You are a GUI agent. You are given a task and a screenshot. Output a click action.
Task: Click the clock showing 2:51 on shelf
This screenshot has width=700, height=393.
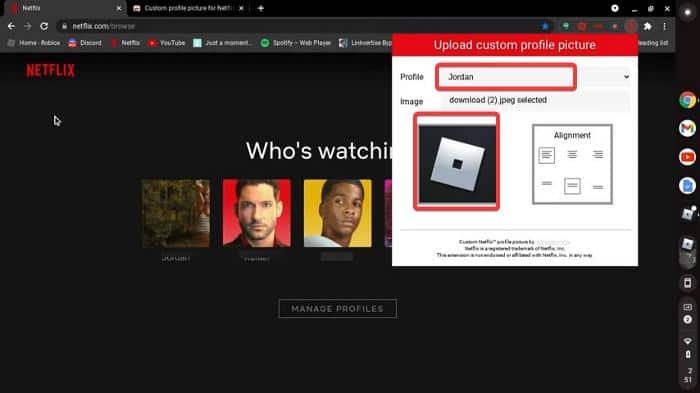[689, 375]
